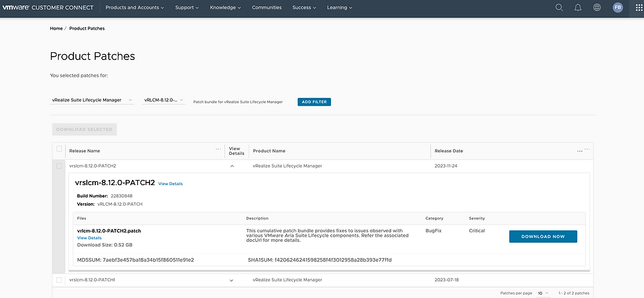Click the vrslcm-8.12.0-PATCH2 release name cell
Viewport: 644px width, 298px height.
[x=93, y=166]
